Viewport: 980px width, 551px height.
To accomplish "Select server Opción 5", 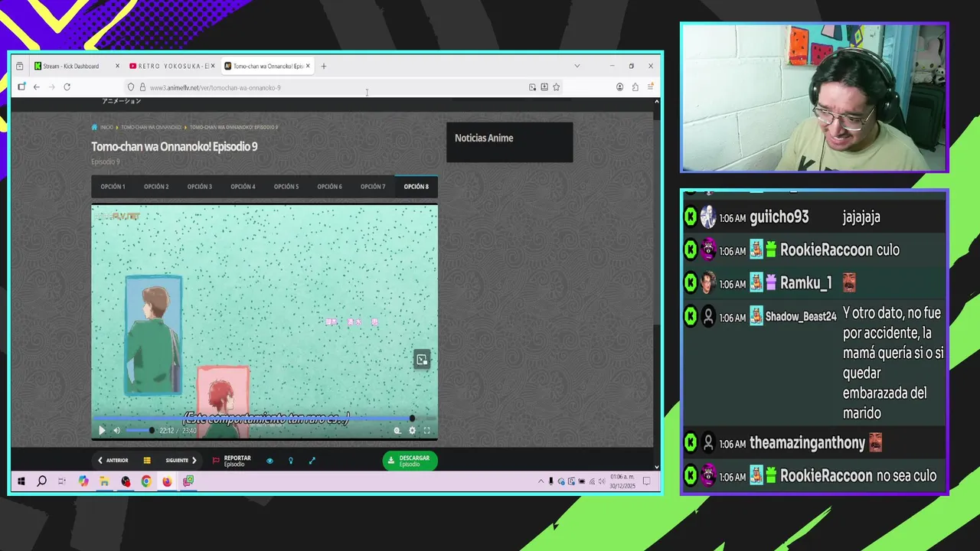I will [286, 187].
